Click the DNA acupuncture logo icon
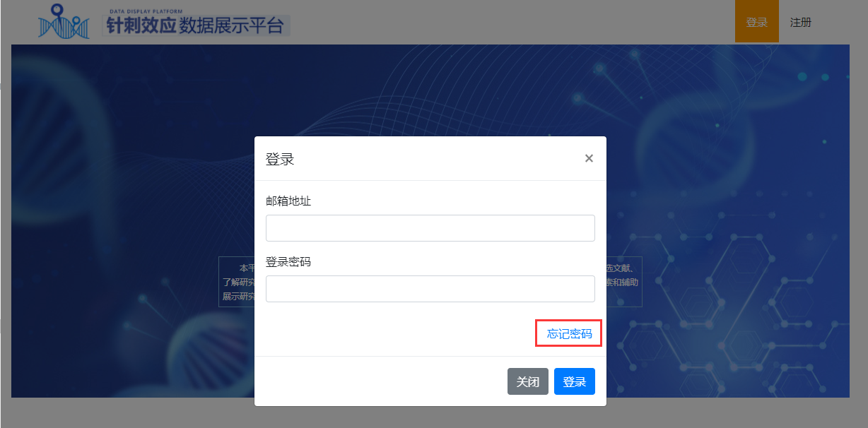This screenshot has width=868, height=428. click(x=64, y=22)
